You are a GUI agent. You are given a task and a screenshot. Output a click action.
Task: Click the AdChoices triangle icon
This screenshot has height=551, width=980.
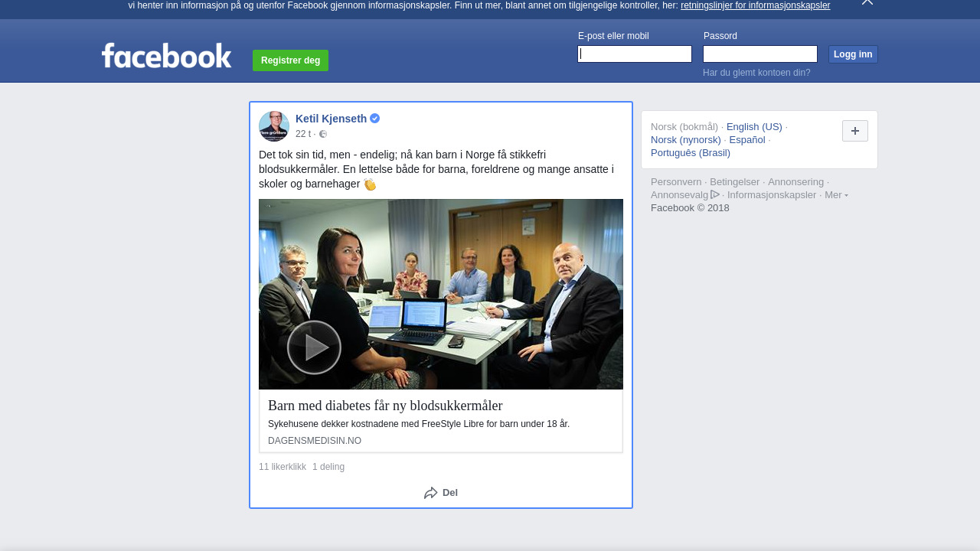click(715, 194)
